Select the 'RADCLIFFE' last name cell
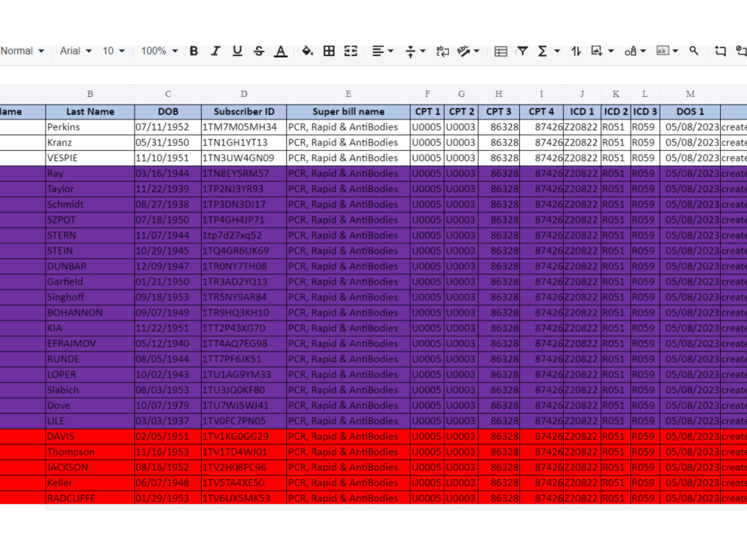Image resolution: width=747 pixels, height=560 pixels. tap(90, 499)
